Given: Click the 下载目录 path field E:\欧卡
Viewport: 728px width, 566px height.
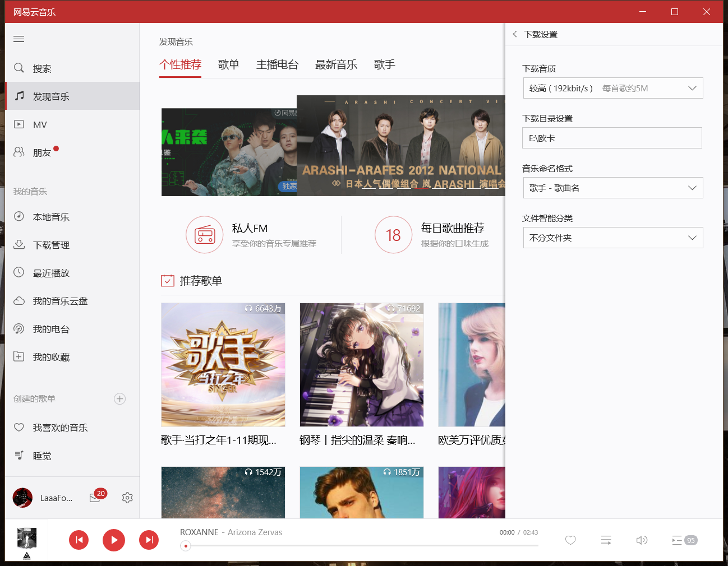Looking at the screenshot, I should 612,138.
